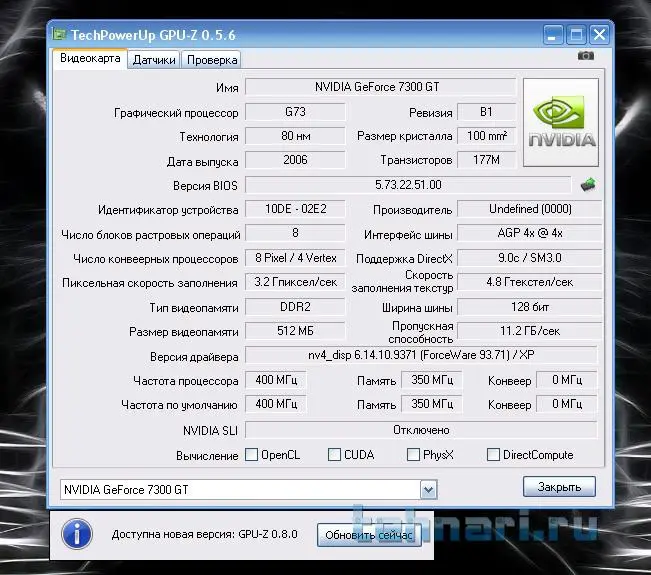
Task: Click the BIOS version field 5.73.22.51.00
Action: tap(408, 185)
